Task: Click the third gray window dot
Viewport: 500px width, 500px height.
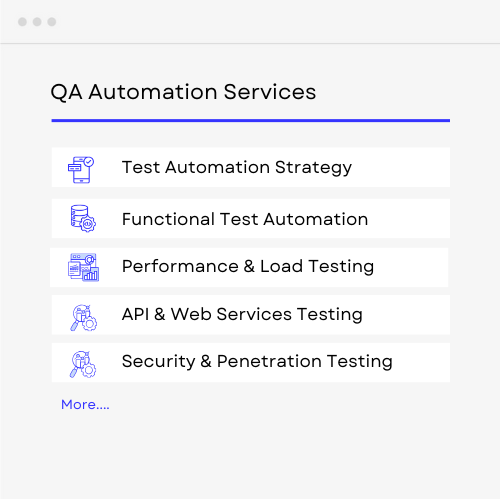Action: (x=52, y=22)
